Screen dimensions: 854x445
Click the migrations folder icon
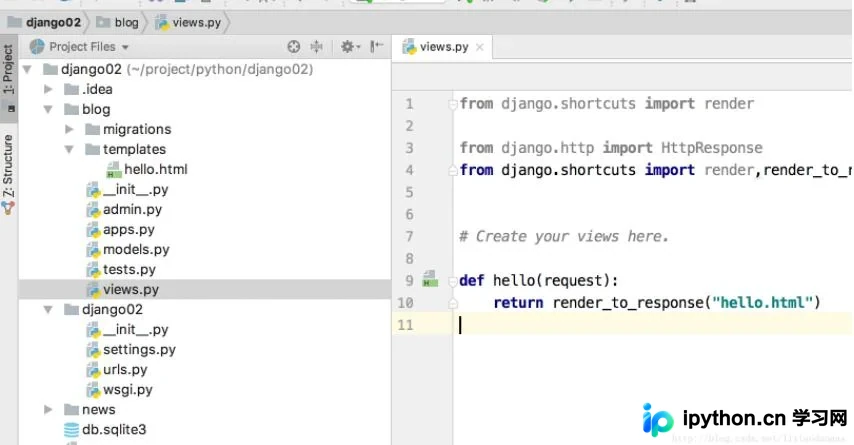point(93,129)
